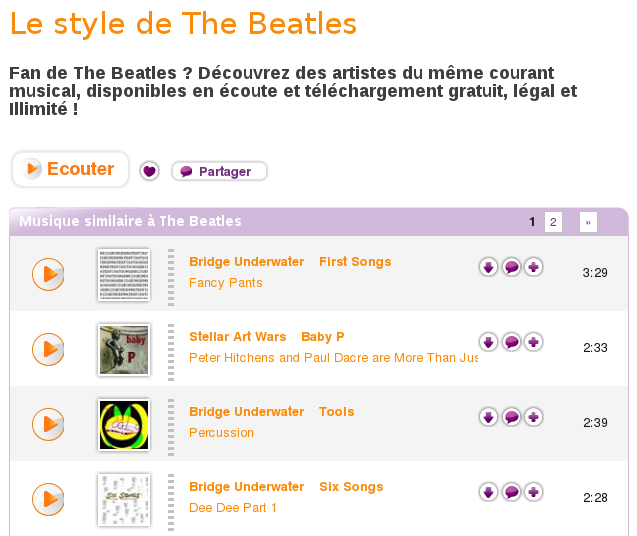
Task: Download the Percussion track
Action: tap(488, 417)
